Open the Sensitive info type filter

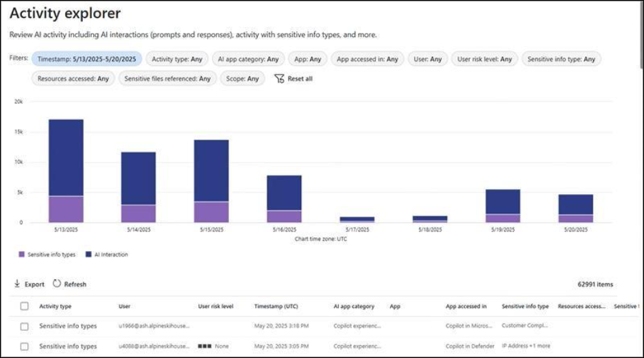coord(561,59)
